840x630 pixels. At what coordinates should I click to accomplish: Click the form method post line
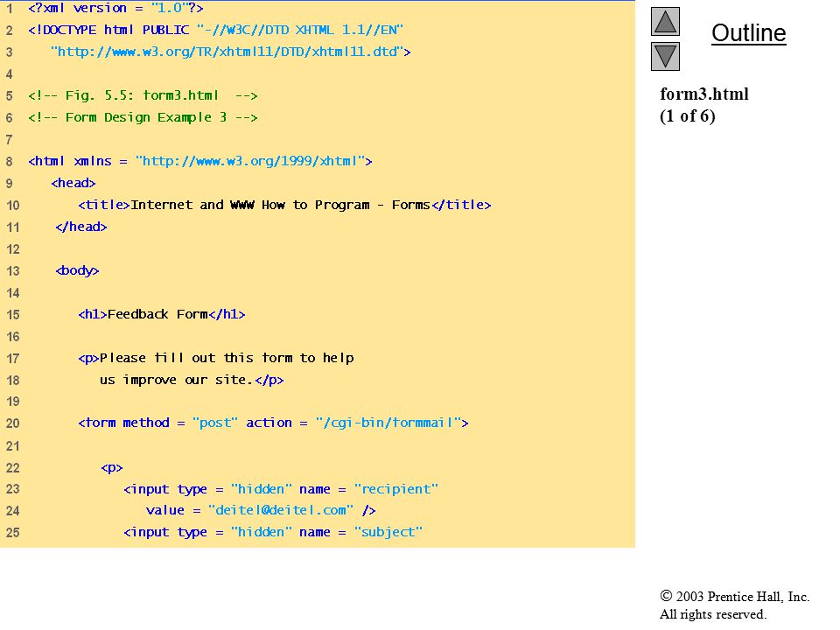point(273,423)
